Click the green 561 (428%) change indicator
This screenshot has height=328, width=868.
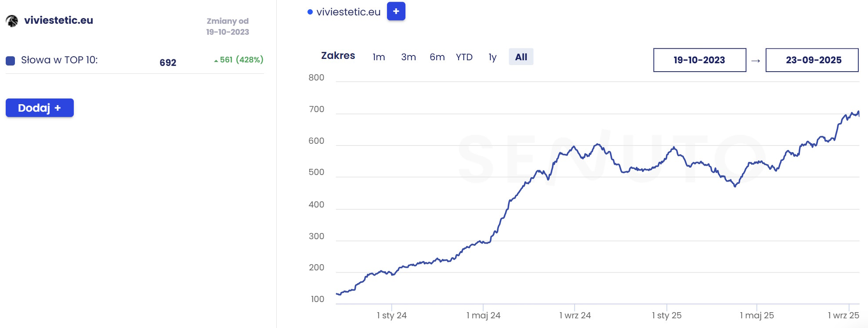click(239, 60)
